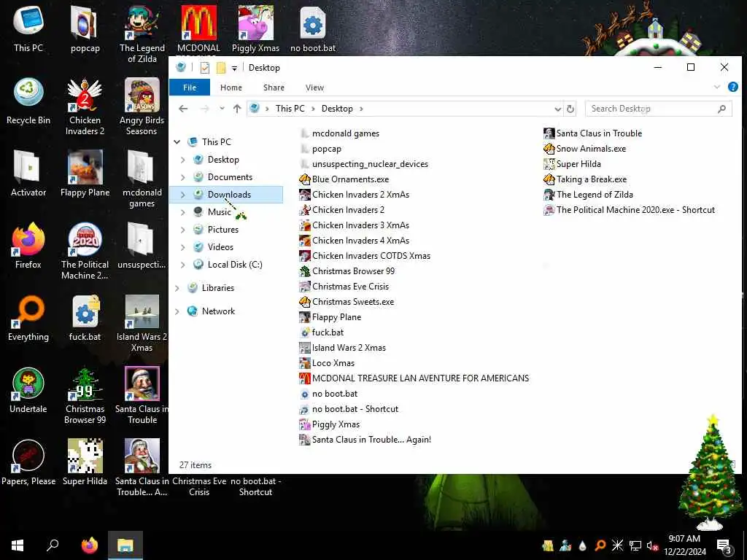
Task: Select the MCDONAL game desktop icon
Action: [x=198, y=29]
